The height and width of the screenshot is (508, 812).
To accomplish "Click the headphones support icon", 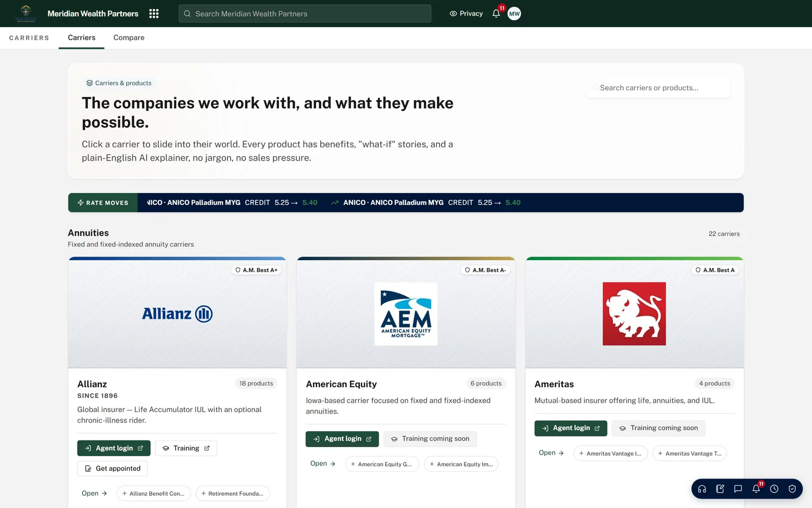I will 702,489.
